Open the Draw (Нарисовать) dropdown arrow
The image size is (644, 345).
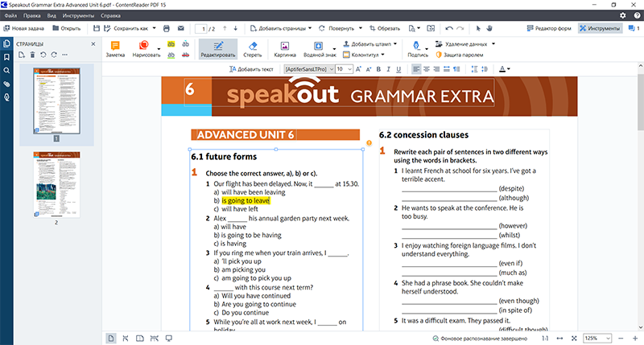coord(159,49)
